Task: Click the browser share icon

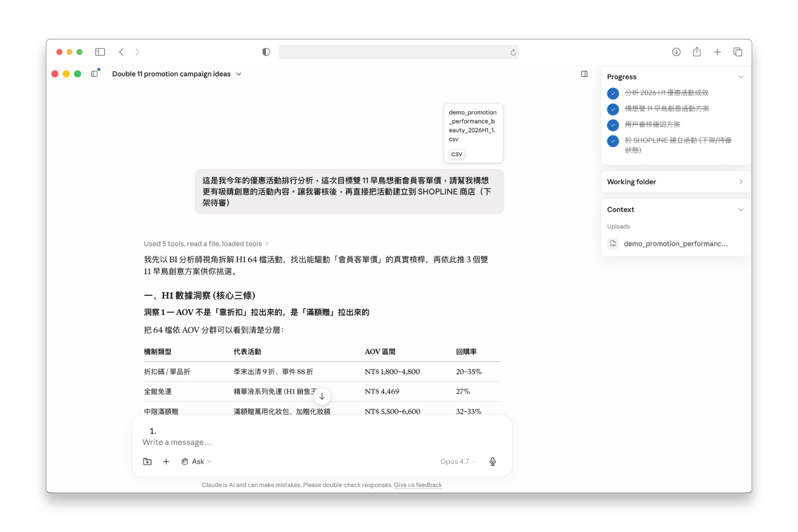Action: [697, 52]
